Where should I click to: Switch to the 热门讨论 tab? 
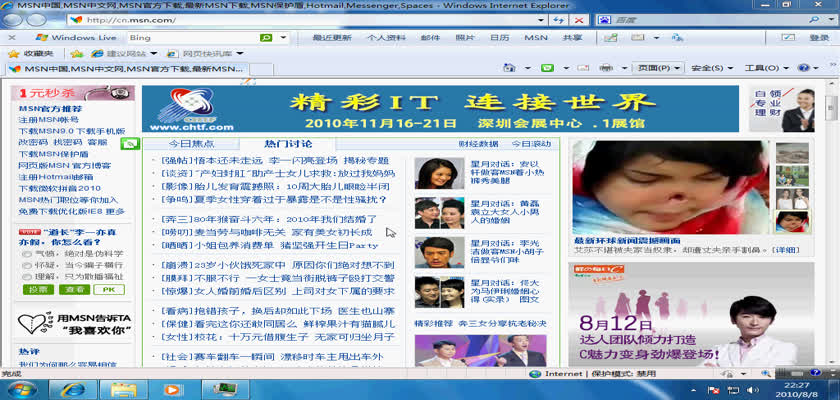[288, 144]
